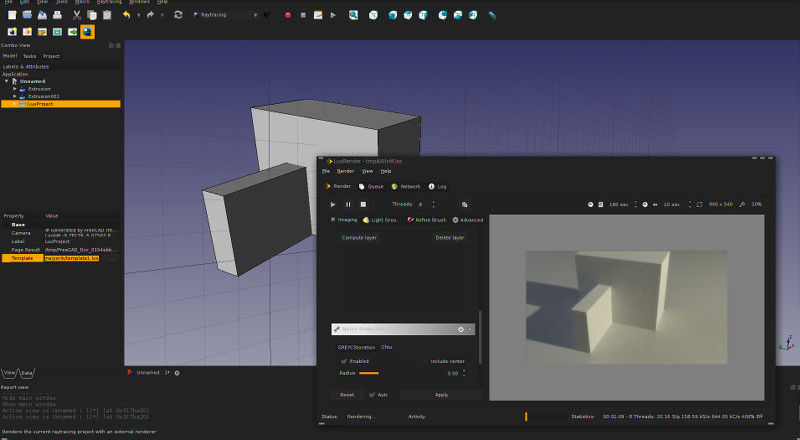Switch to the Network tab in LuxRender

[406, 186]
